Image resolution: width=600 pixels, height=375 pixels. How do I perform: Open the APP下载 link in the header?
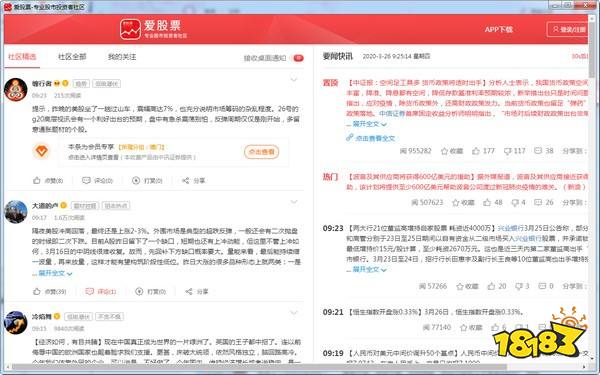coord(498,29)
